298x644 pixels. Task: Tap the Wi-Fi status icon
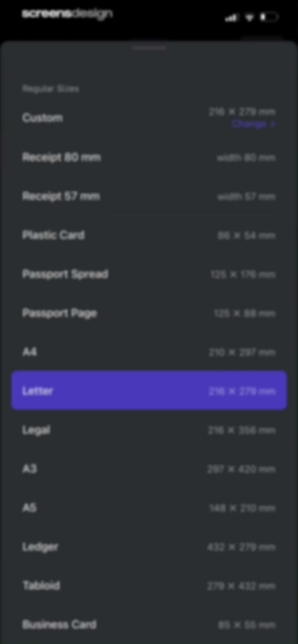point(249,18)
